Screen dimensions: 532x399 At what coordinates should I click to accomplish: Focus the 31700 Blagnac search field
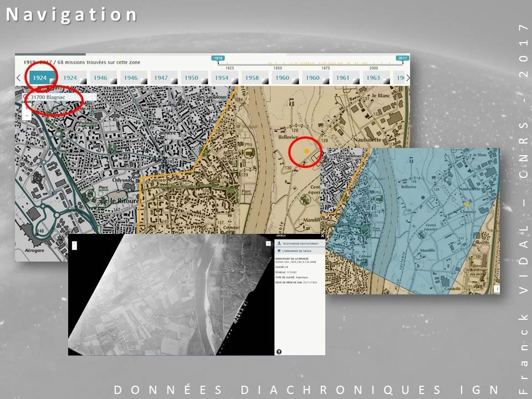click(60, 98)
